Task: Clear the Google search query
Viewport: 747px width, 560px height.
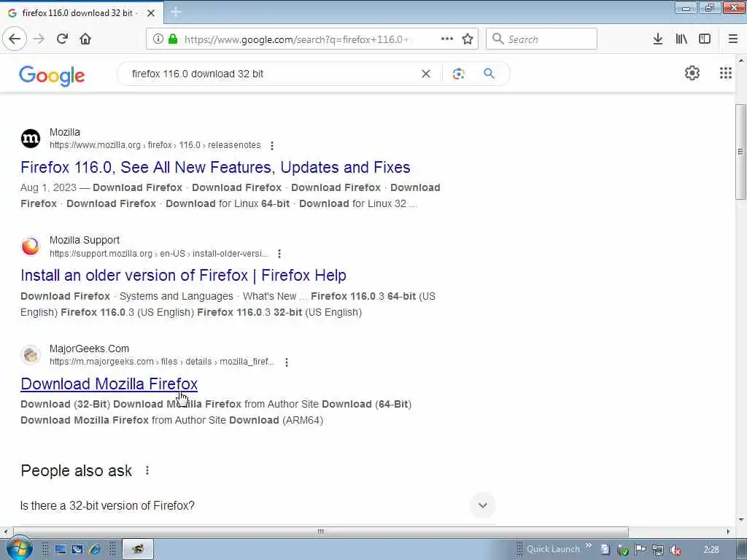Action: click(426, 74)
